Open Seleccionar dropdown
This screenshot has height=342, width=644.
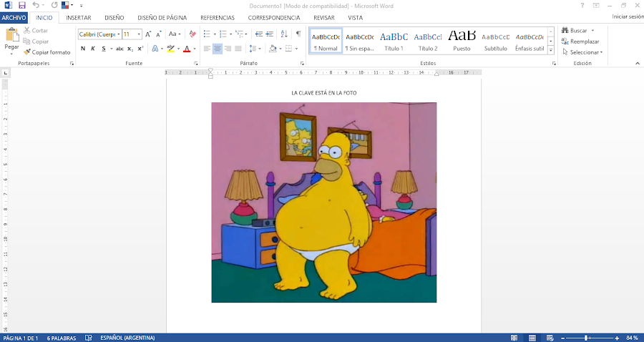click(582, 52)
